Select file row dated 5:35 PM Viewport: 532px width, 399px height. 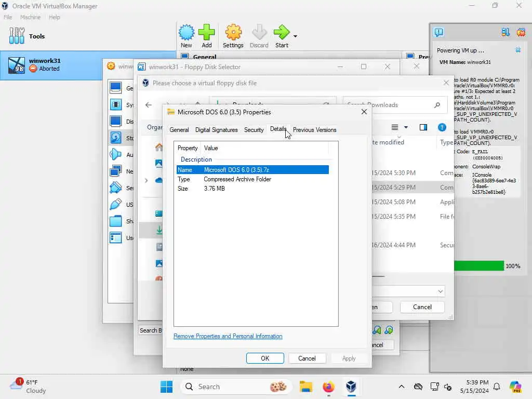pos(413,217)
